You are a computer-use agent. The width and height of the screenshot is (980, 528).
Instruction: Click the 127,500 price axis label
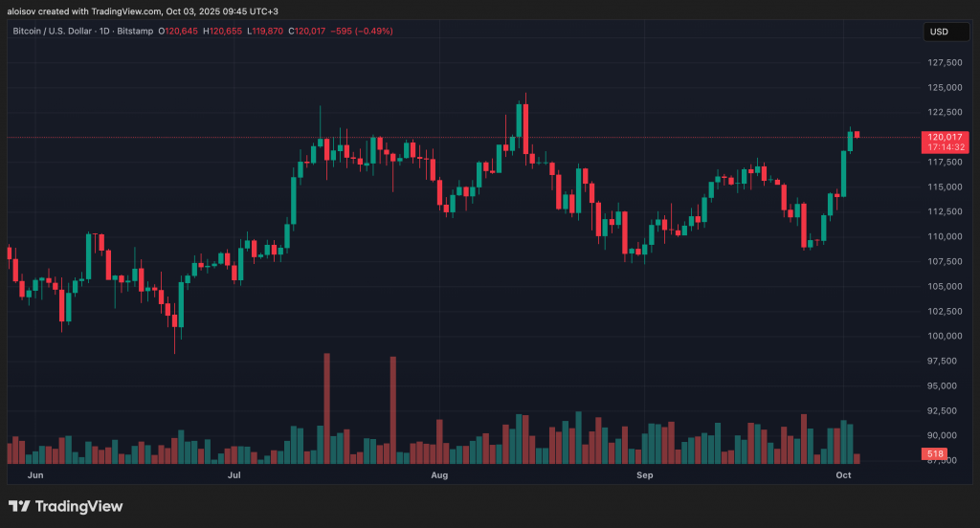(945, 62)
